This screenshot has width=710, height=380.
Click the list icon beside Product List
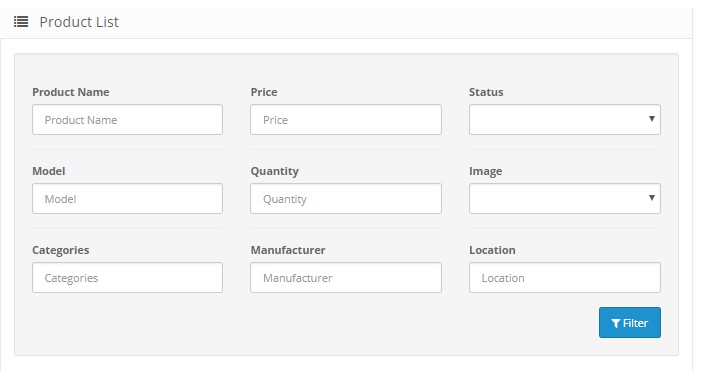[21, 22]
